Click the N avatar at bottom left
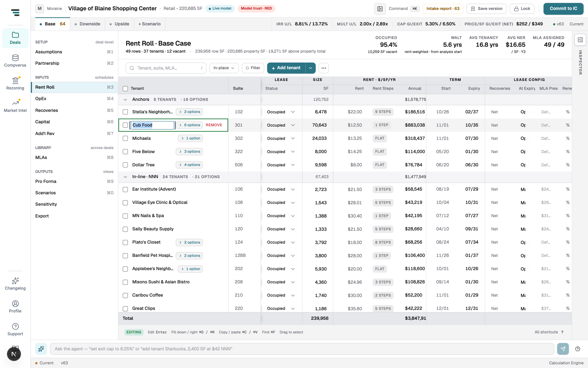The height and width of the screenshot is (368, 588). (x=14, y=354)
